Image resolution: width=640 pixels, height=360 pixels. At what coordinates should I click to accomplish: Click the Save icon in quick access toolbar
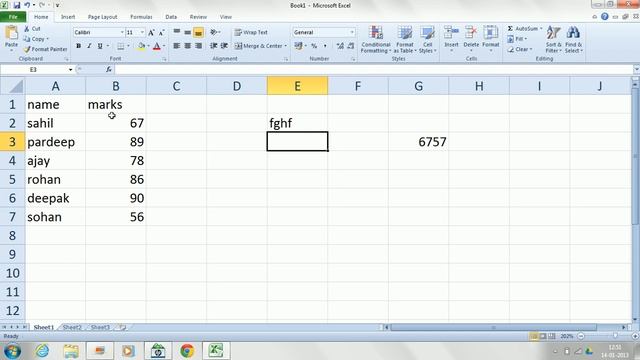click(17, 5)
